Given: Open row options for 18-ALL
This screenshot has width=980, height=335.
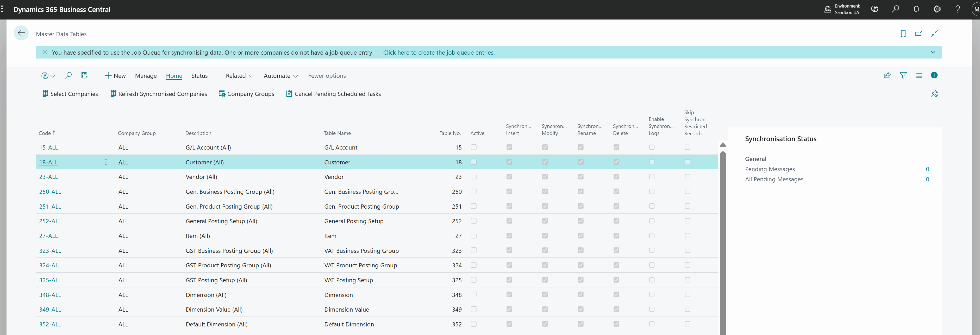Looking at the screenshot, I should [x=106, y=162].
